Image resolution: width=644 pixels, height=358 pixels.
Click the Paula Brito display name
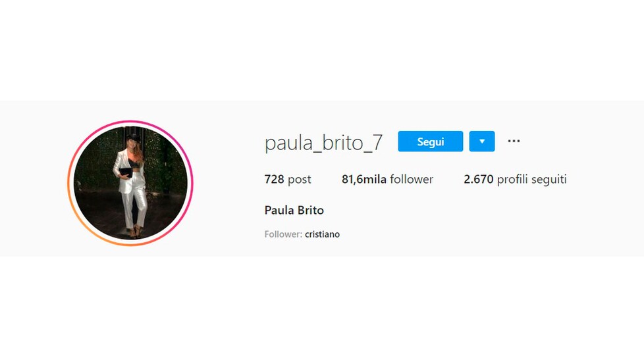click(x=294, y=210)
